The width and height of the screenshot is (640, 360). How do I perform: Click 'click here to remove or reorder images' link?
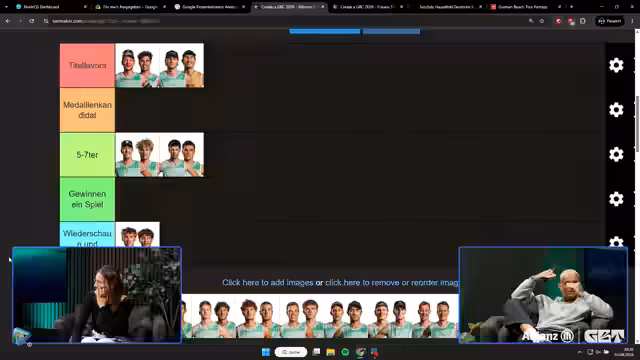click(391, 282)
